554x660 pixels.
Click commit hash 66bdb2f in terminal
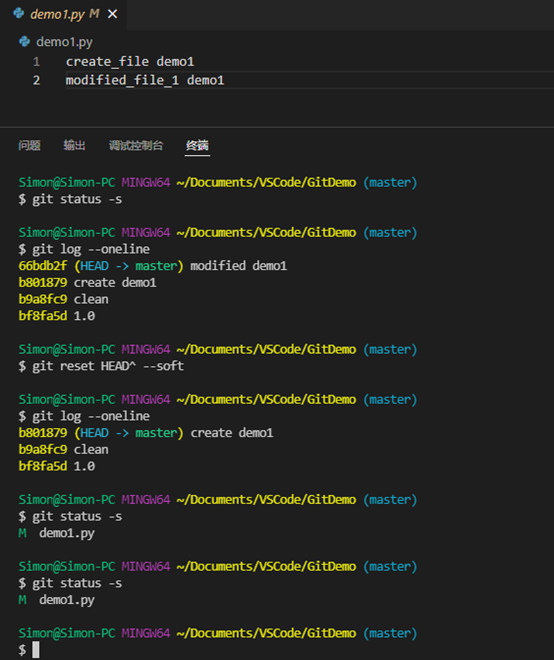coord(43,266)
